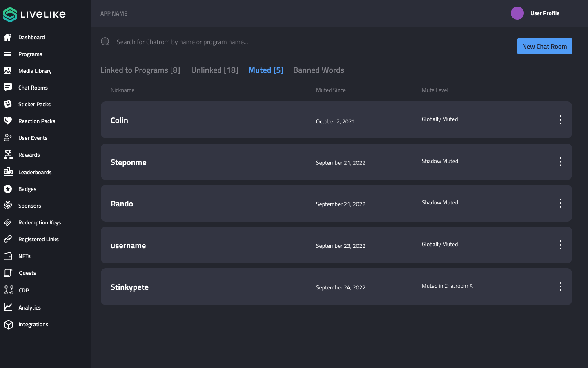Image resolution: width=588 pixels, height=368 pixels.
Task: Click the purple user avatar
Action: (517, 13)
